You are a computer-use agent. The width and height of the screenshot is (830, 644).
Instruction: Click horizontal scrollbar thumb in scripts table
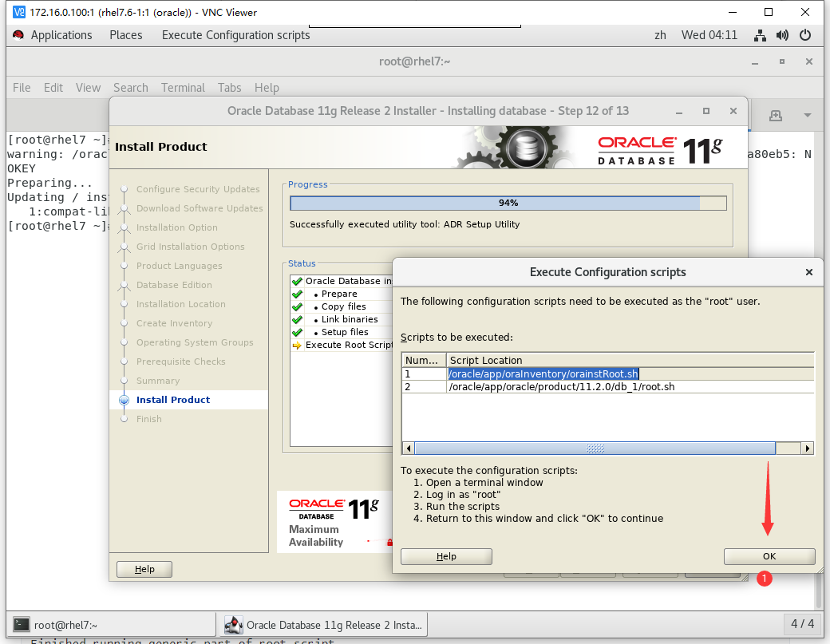(595, 448)
